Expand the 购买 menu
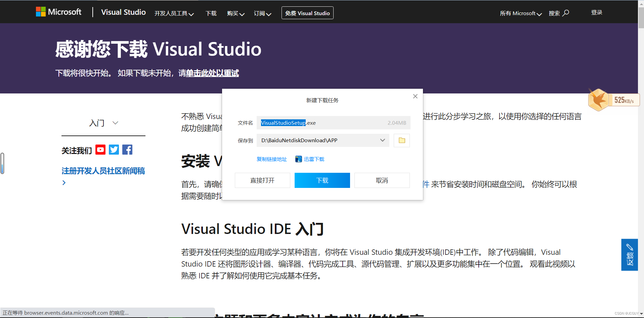The width and height of the screenshot is (644, 318). pyautogui.click(x=235, y=13)
